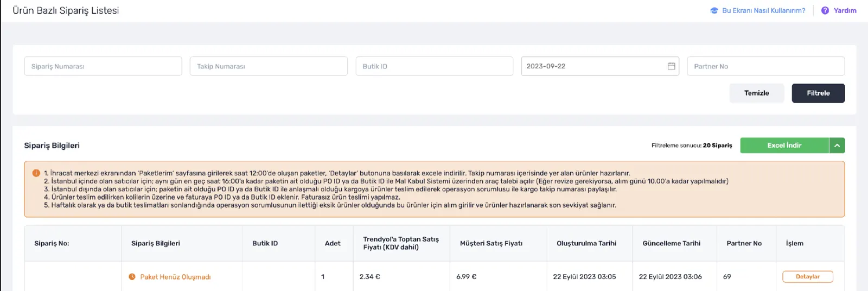Click the purple question mark icon
This screenshot has width=868, height=291.
coord(825,10)
